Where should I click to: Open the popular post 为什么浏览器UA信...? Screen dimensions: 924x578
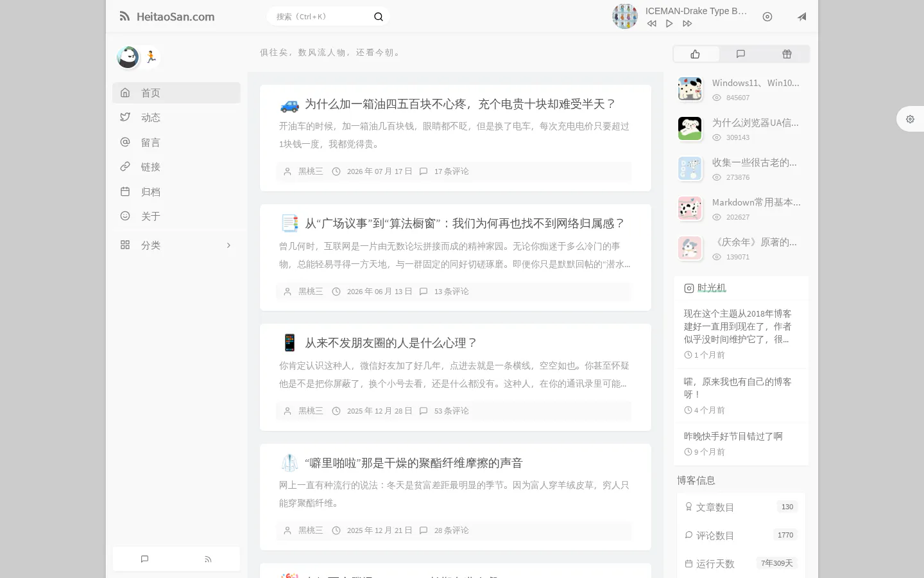[x=755, y=123]
